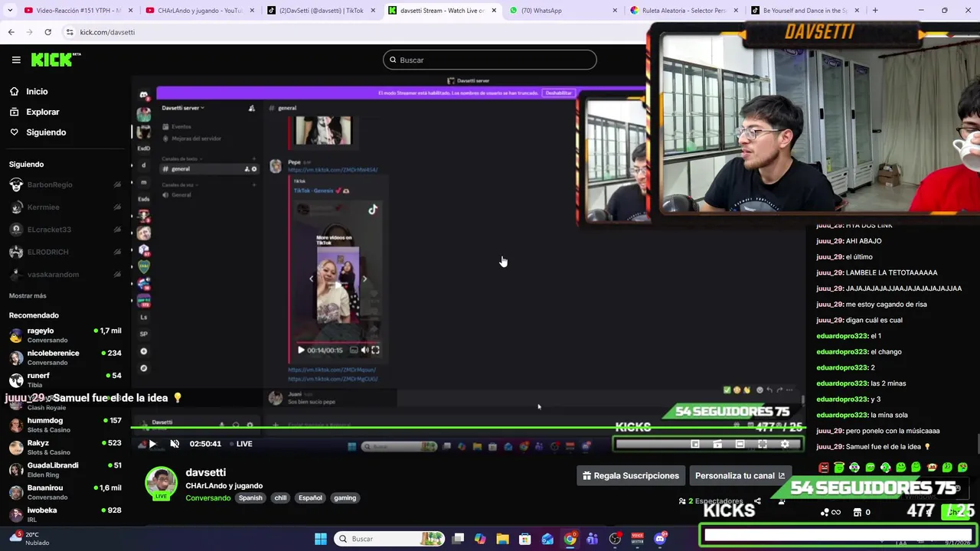Open Discord from the taskbar
980x551 pixels.
[x=660, y=539]
